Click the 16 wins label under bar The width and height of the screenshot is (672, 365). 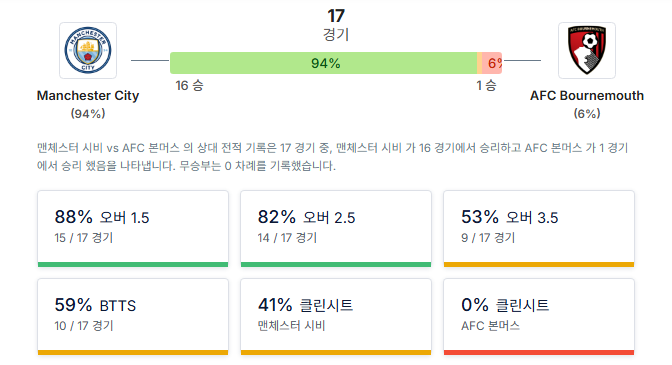click(189, 86)
